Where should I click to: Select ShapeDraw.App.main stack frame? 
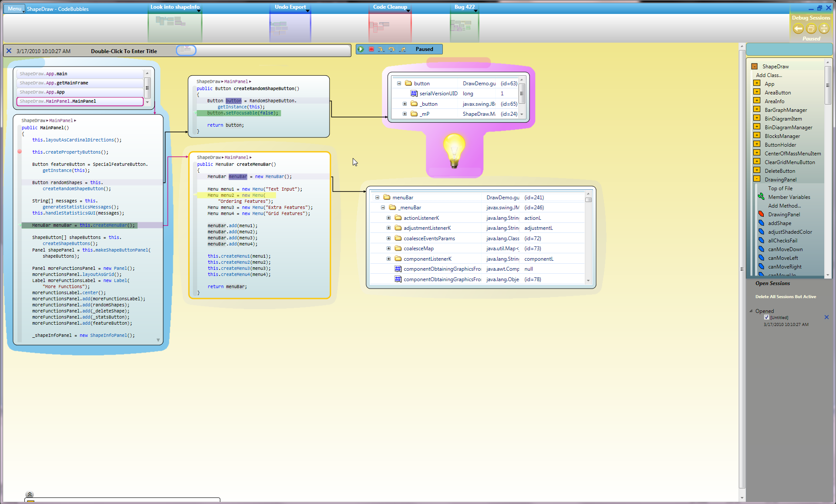[x=80, y=74]
